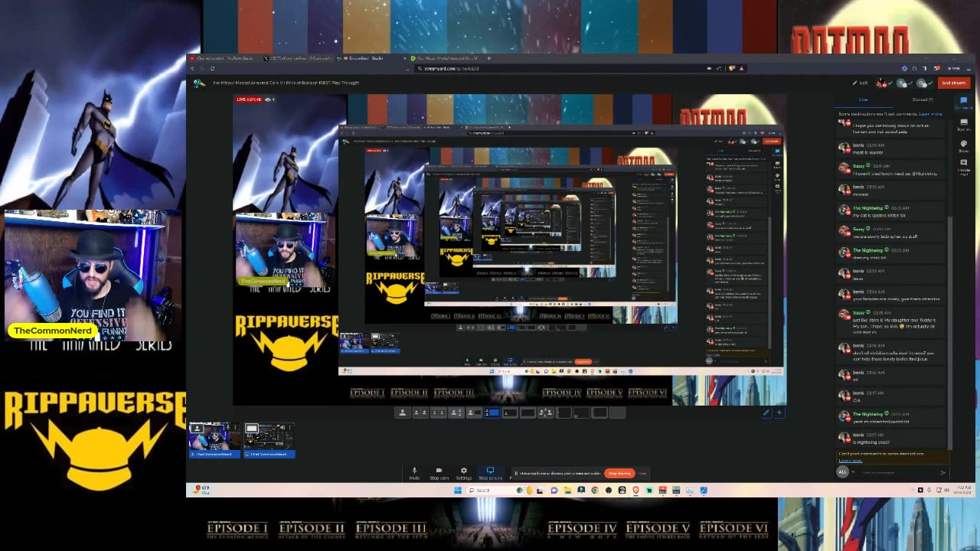Click the browser extensions icon in toolbar

[x=914, y=68]
